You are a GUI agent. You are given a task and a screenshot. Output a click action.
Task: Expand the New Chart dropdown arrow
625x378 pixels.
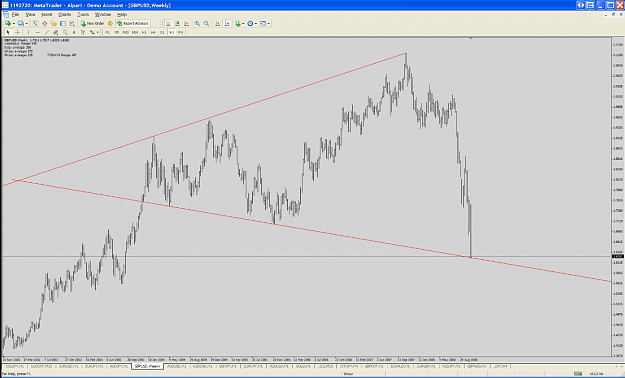pos(14,24)
